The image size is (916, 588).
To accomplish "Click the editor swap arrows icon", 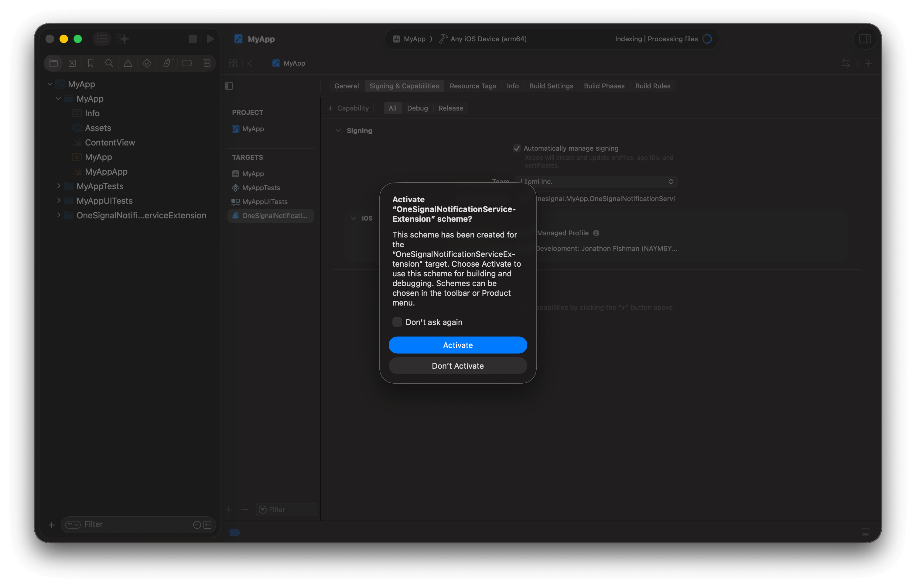I will 845,63.
